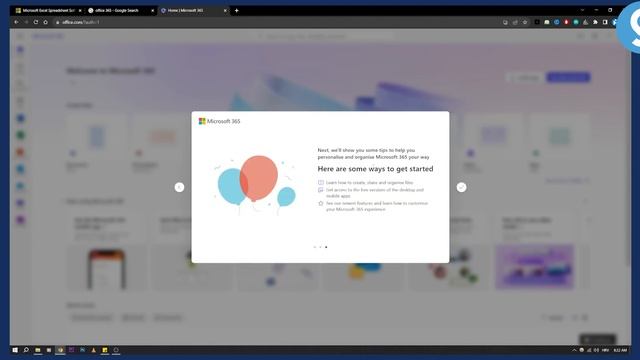Click the teal extension icon in toolbar
The height and width of the screenshot is (360, 640).
pos(576,22)
